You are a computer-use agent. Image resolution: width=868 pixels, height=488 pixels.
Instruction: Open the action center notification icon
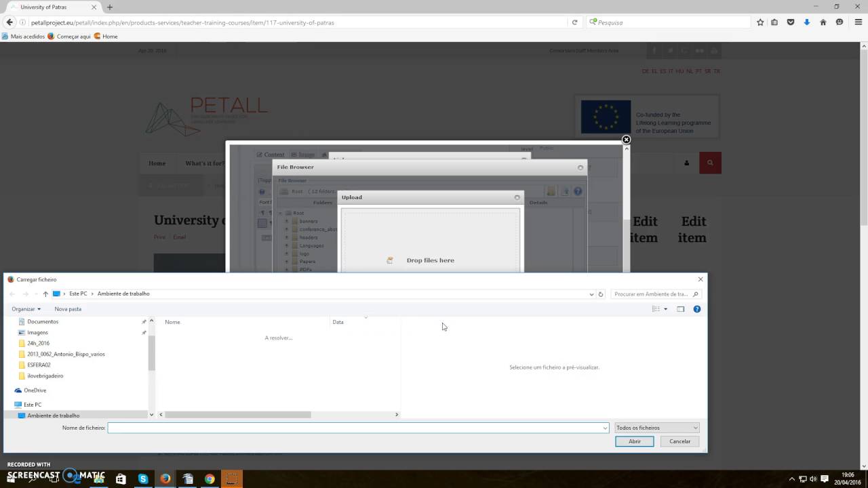click(x=825, y=479)
